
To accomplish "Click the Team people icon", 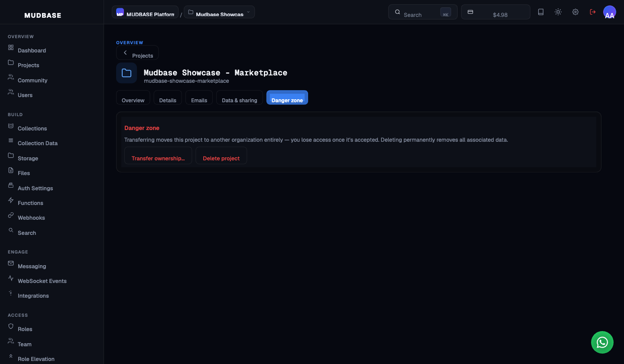I will click(11, 341).
